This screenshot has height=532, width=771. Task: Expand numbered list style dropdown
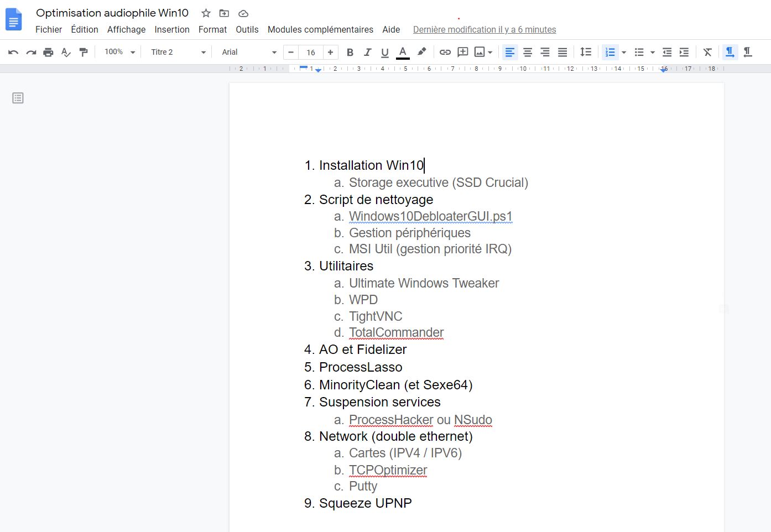624,53
